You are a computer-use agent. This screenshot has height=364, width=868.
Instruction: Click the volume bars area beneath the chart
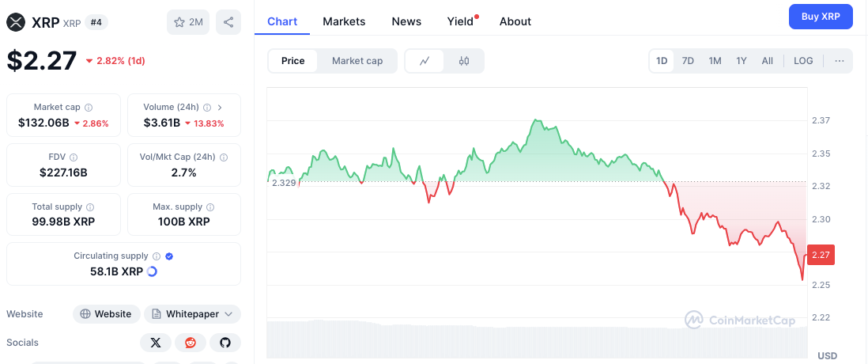537,339
